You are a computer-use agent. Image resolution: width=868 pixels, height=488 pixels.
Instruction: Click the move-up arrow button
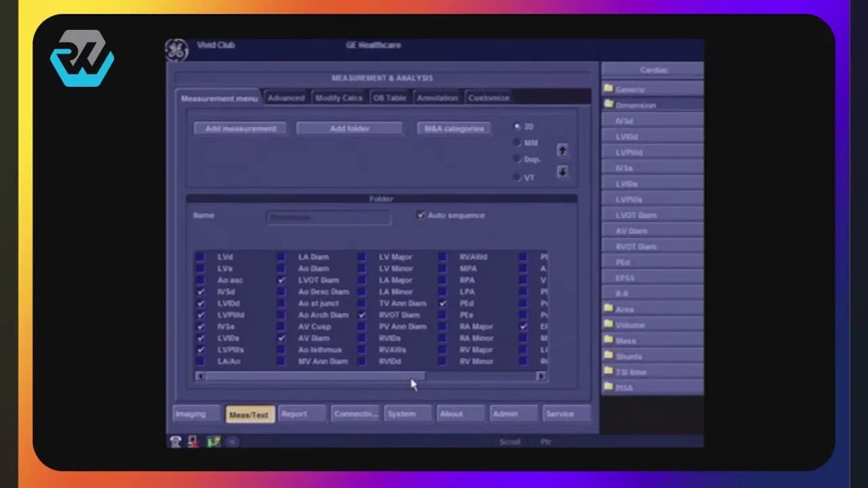coord(562,150)
